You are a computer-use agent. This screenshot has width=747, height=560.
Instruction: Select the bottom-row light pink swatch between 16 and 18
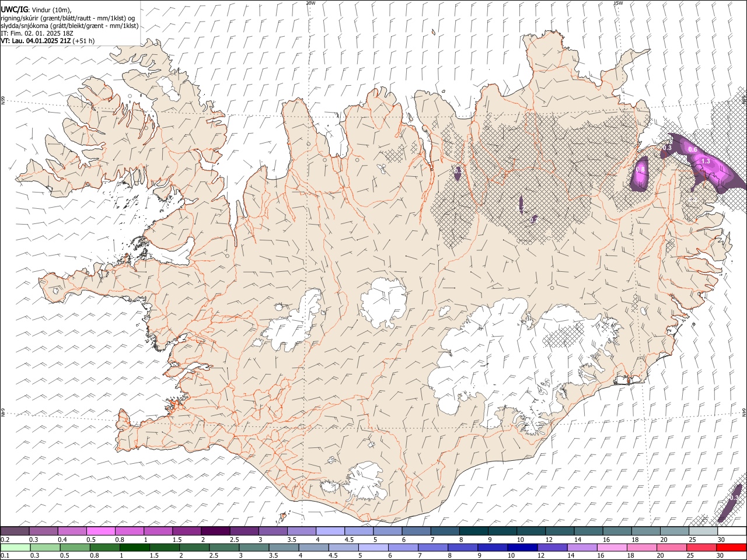click(x=611, y=547)
